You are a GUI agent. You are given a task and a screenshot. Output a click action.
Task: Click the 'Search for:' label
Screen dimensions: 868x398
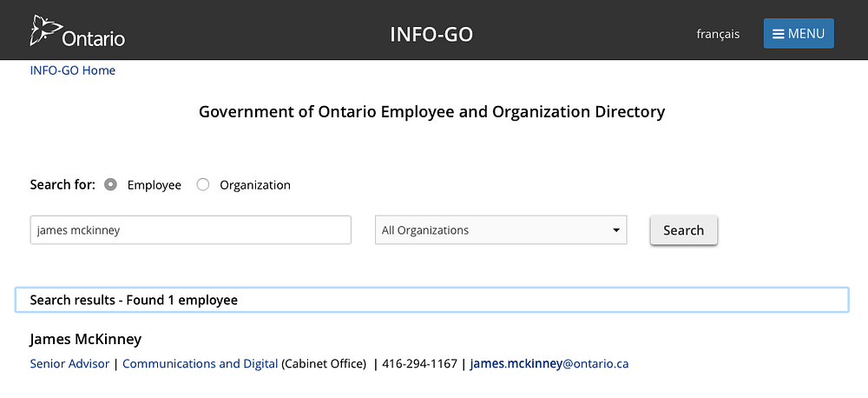point(62,184)
